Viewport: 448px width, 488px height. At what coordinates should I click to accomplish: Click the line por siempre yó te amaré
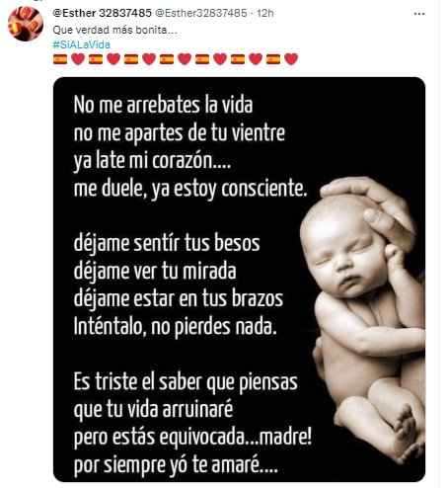(x=176, y=465)
